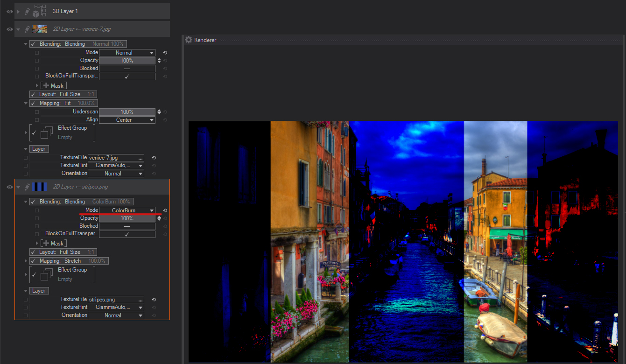
Task: Reset the ColorBurn blend mode of stripes.png
Action: (165, 210)
